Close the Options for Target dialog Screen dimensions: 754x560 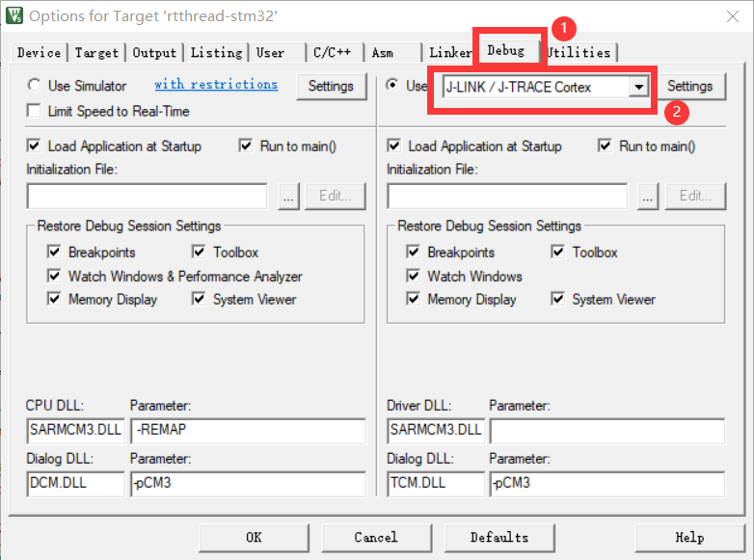(x=733, y=16)
